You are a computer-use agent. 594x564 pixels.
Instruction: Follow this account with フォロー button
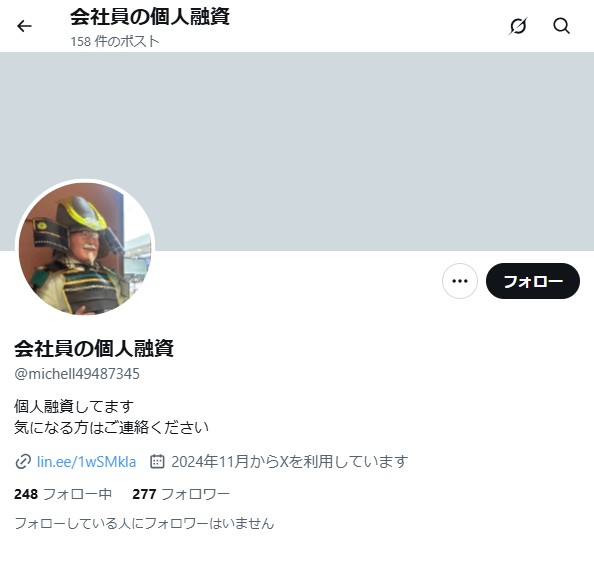533,281
